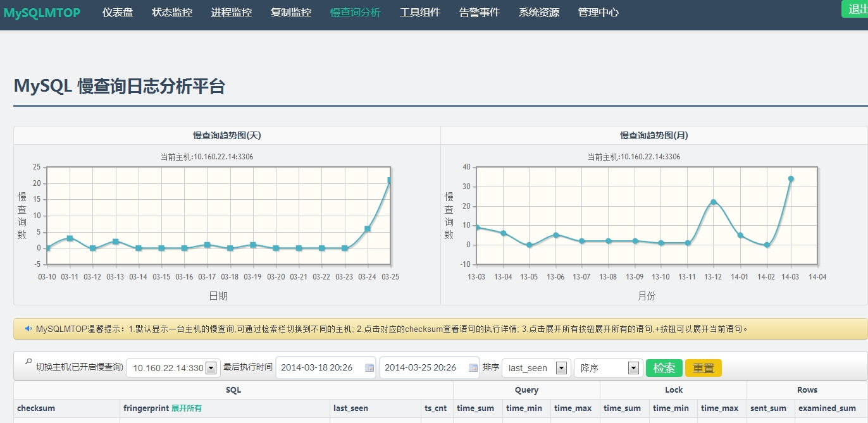Click the green 退出 button
Screen dimensions: 868x423
[x=855, y=9]
